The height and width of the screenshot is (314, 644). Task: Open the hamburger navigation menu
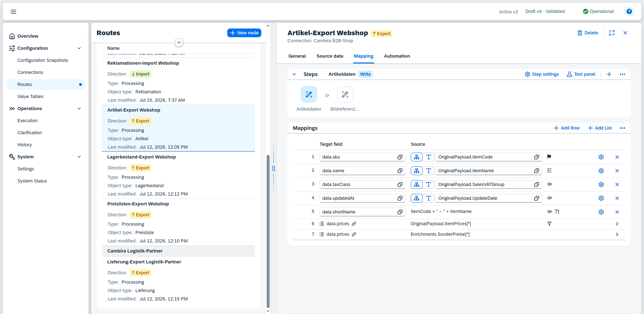coord(13,12)
